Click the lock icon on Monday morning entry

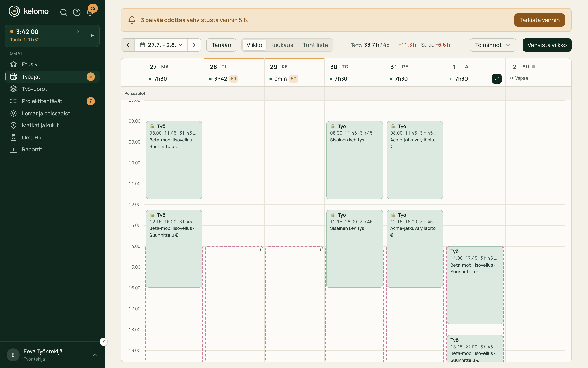pyautogui.click(x=152, y=126)
